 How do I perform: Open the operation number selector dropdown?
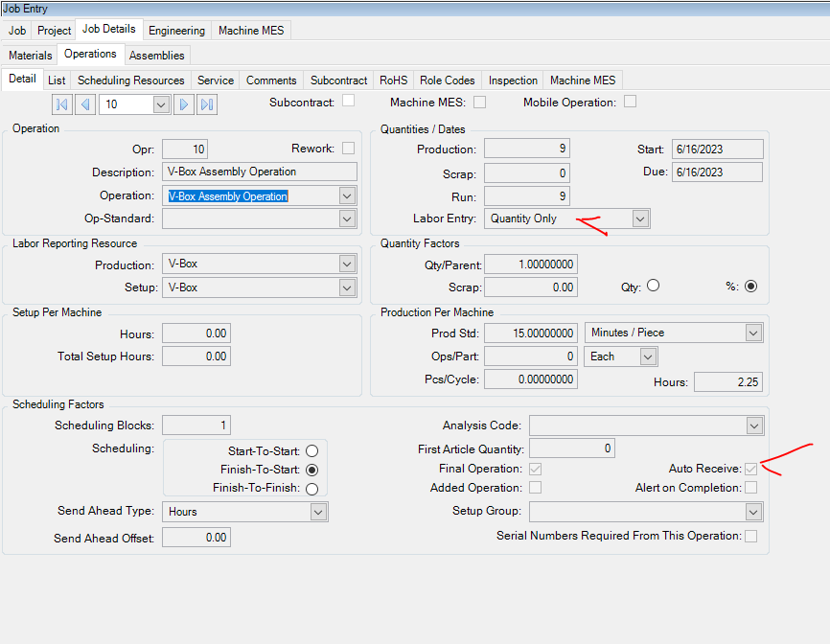pos(160,104)
